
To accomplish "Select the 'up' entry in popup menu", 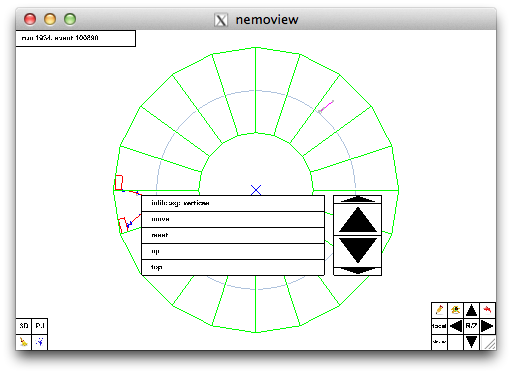I will click(x=233, y=251).
